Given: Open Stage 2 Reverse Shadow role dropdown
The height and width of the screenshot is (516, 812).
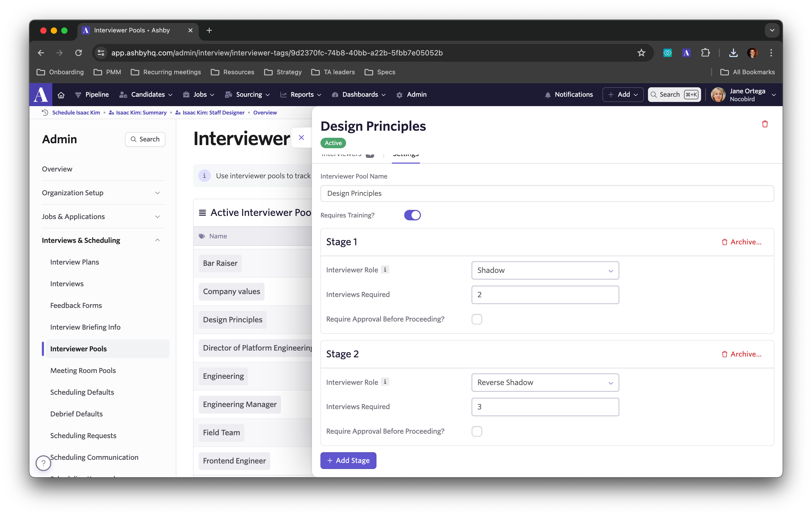Looking at the screenshot, I should click(545, 382).
